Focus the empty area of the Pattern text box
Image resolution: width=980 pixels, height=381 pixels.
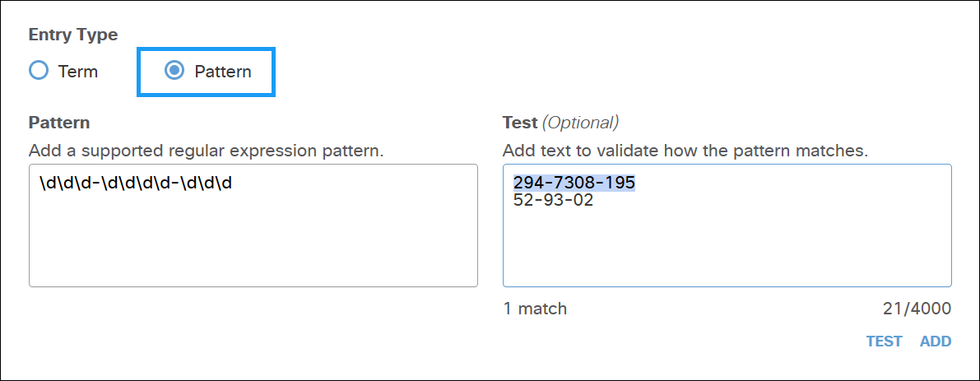tap(253, 243)
